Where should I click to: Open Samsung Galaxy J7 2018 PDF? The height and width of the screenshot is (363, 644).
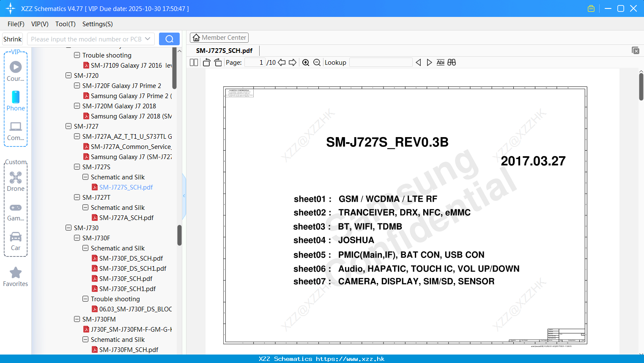pyautogui.click(x=127, y=116)
